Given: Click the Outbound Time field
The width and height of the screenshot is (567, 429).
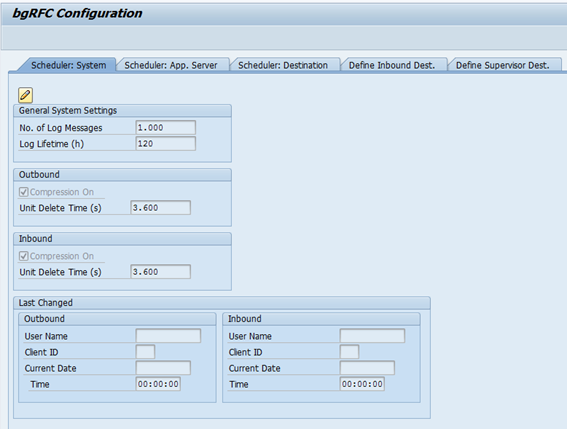Looking at the screenshot, I should [x=158, y=384].
